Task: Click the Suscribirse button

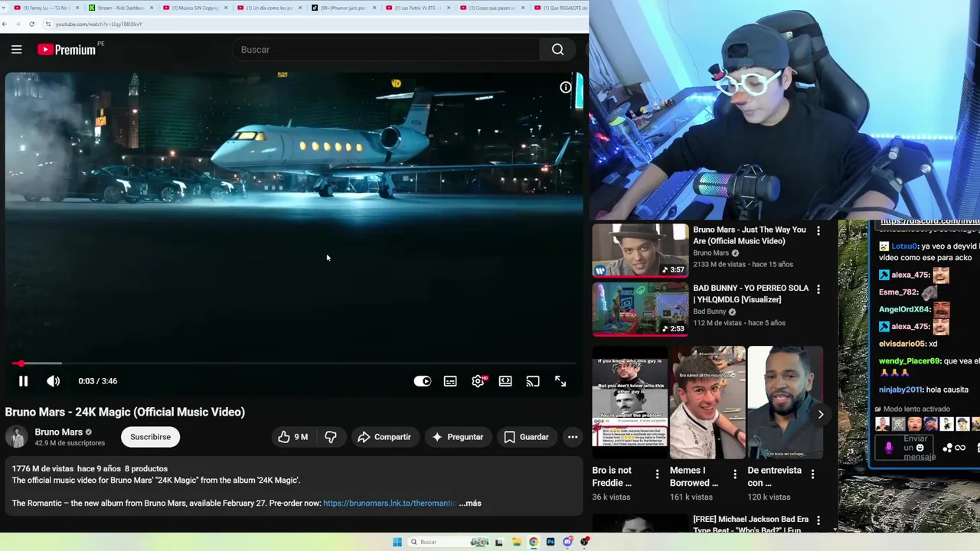Action: point(150,437)
